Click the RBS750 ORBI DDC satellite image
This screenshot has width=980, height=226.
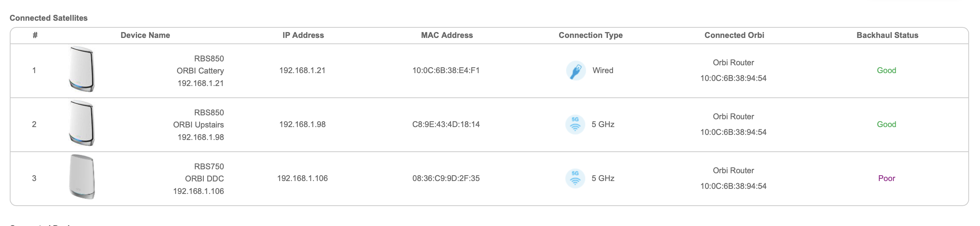(x=82, y=177)
